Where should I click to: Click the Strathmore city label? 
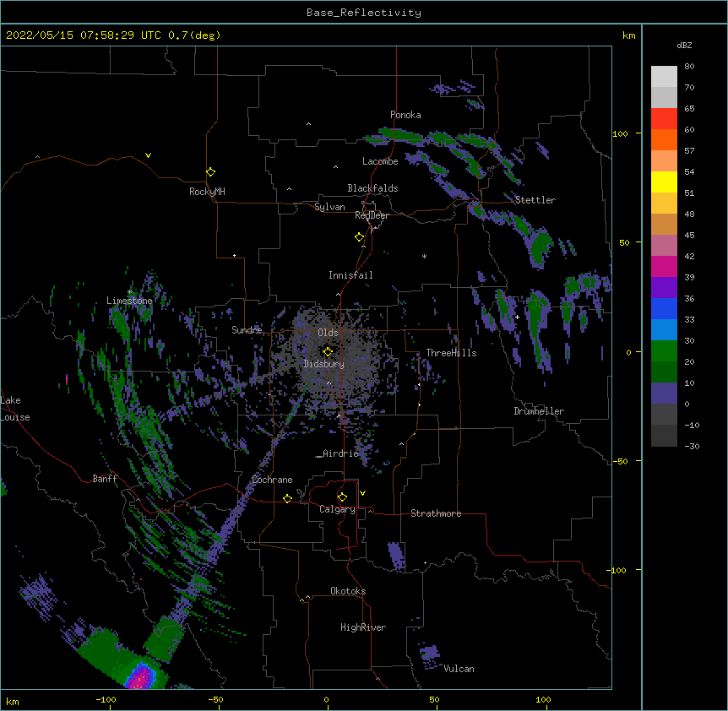pos(436,513)
